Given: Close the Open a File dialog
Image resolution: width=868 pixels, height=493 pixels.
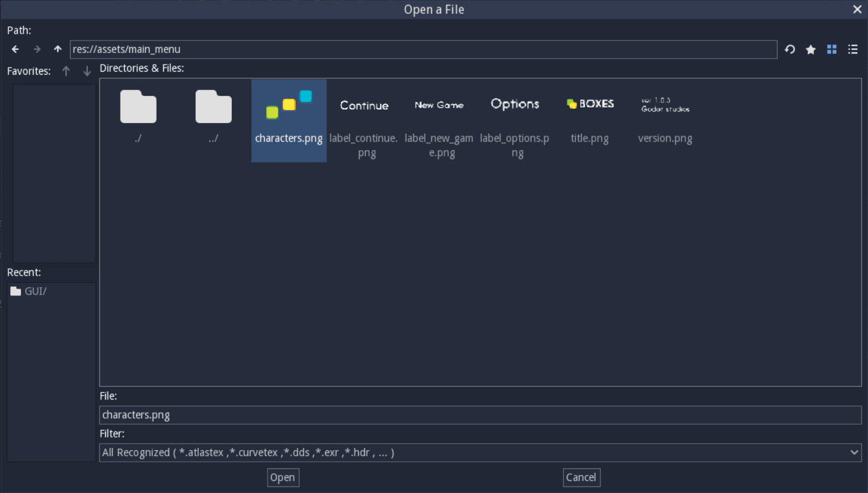Looking at the screenshot, I should [857, 10].
